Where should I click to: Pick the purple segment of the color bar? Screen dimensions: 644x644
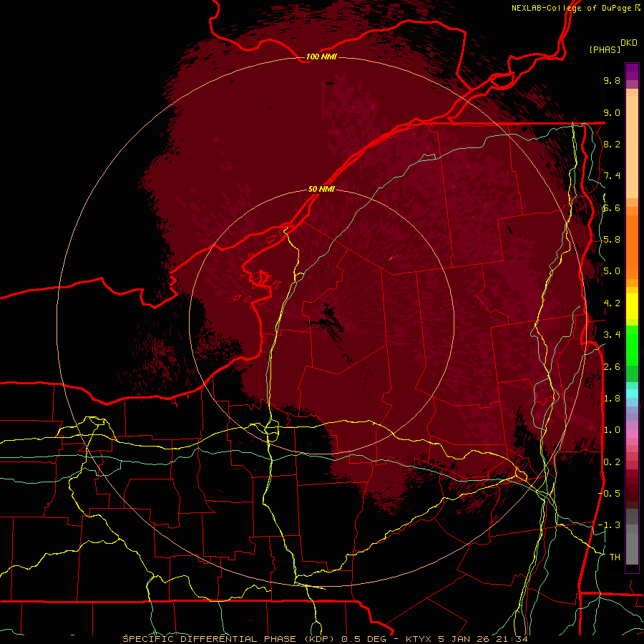(x=632, y=72)
